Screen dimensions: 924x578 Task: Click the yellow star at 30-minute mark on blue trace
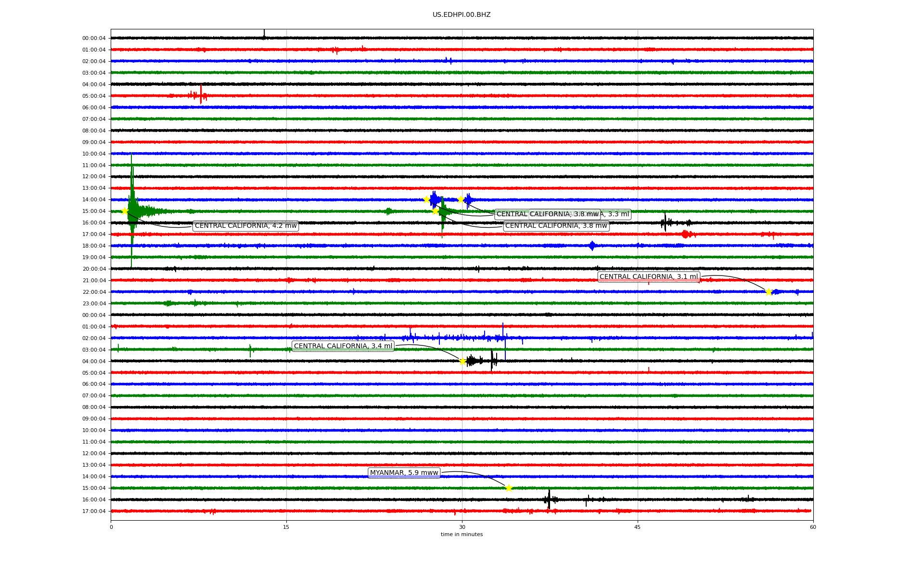click(x=461, y=199)
